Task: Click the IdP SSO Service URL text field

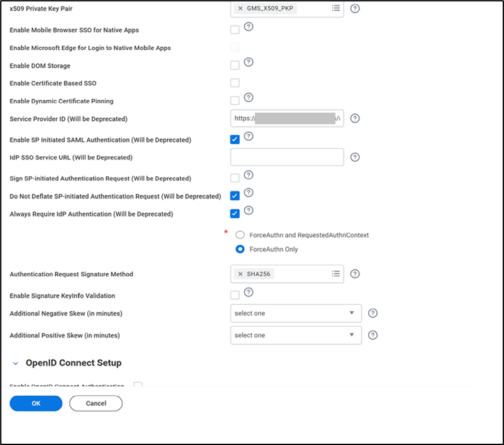Action: [287, 157]
